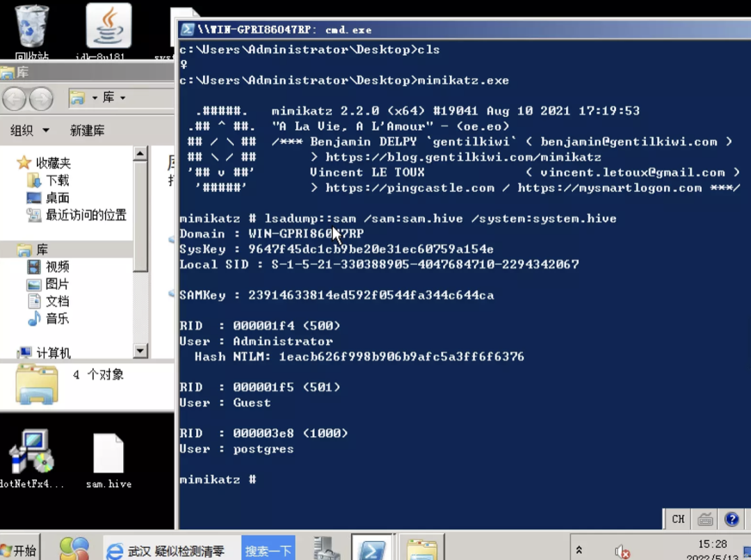
Task: Open the 图片 library
Action: (x=49, y=284)
